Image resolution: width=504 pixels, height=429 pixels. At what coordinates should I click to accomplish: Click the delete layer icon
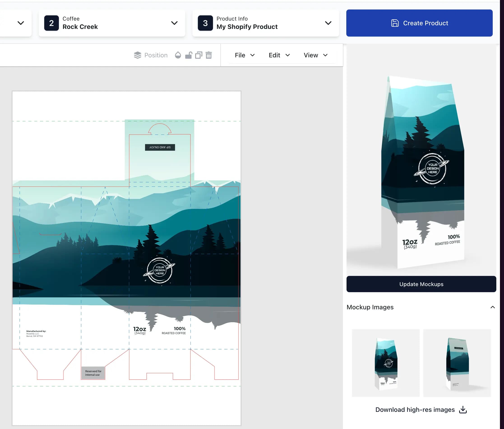[210, 55]
